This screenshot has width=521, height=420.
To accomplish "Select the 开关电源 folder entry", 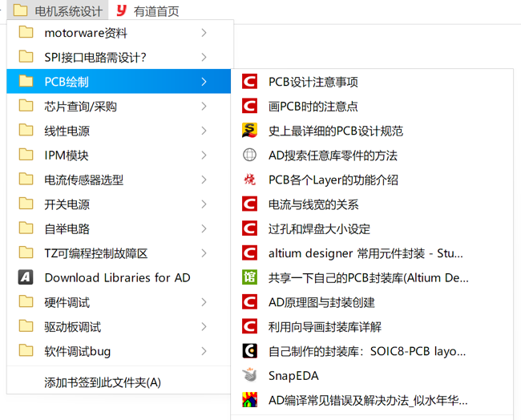I will (67, 204).
